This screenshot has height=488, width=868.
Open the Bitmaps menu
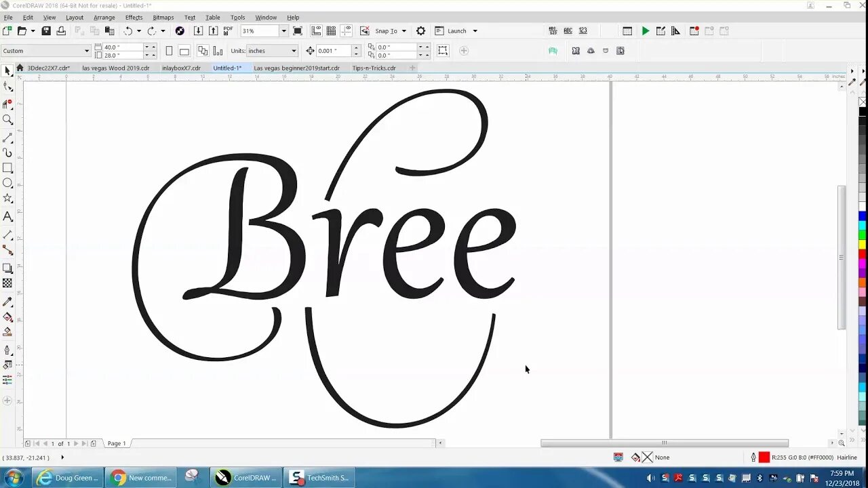(x=163, y=18)
